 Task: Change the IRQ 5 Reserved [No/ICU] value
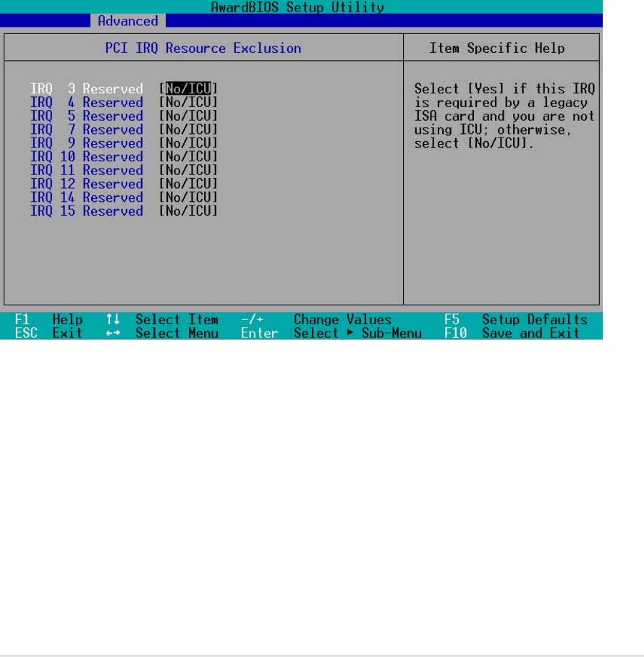(x=188, y=116)
